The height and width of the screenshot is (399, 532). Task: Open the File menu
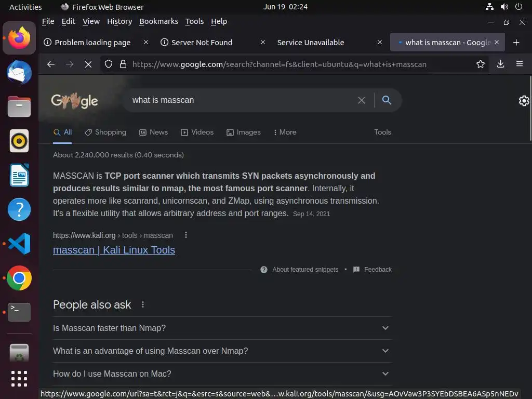(x=48, y=21)
